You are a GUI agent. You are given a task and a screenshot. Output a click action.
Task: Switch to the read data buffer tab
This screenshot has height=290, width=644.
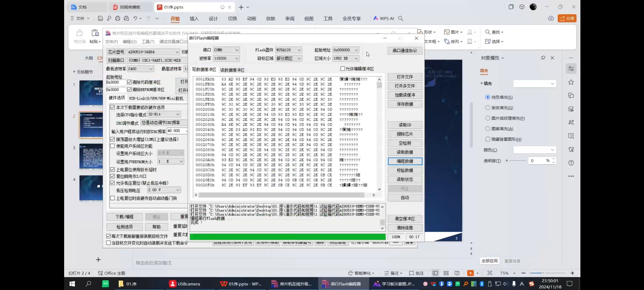pos(232,70)
